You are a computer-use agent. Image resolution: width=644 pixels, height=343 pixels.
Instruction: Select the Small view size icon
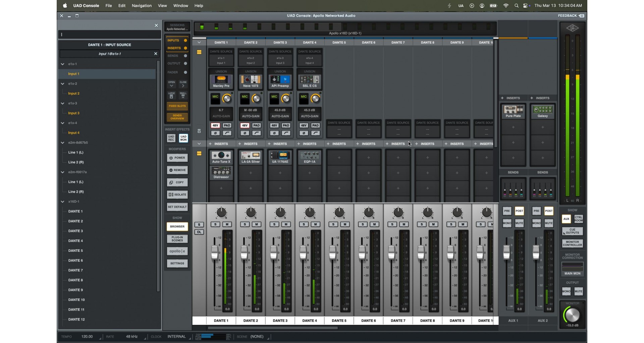coord(183,95)
